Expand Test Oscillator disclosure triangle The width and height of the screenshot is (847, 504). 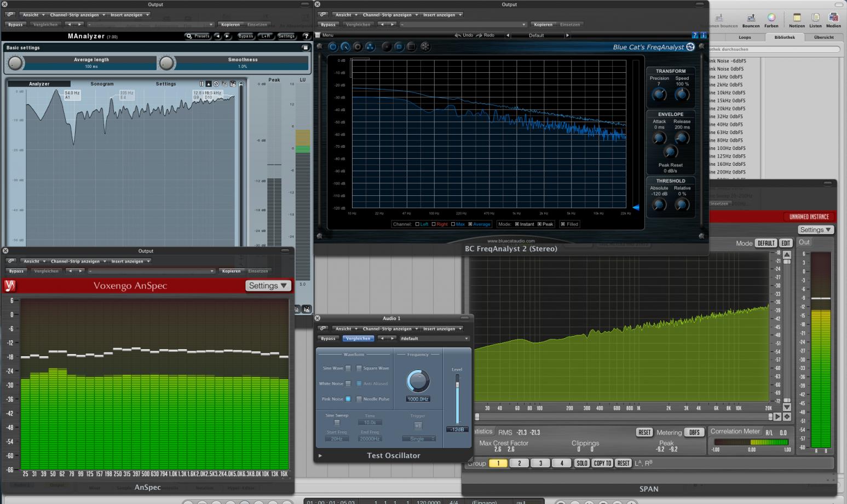(320, 455)
